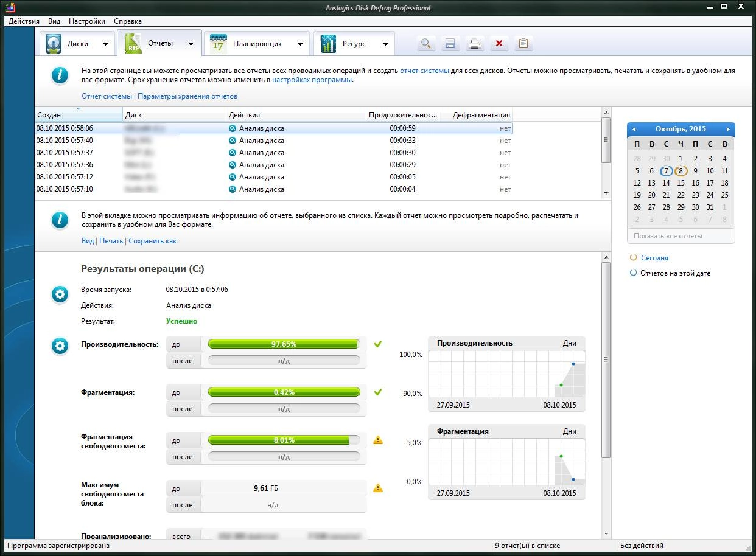
Task: Switch to the Ресурс tab
Action: coord(355,44)
